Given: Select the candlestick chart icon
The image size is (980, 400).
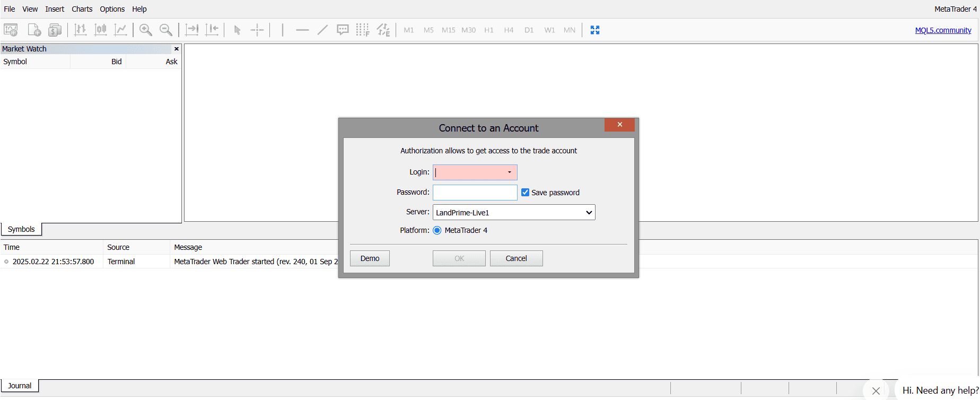Looking at the screenshot, I should [101, 30].
